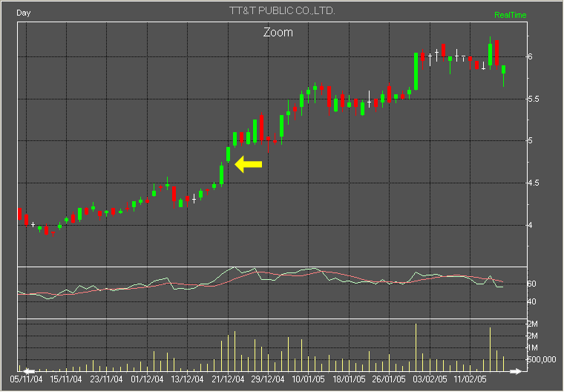Click the 60 indicator axis label
Screen dimensions: 564x392
click(532, 284)
